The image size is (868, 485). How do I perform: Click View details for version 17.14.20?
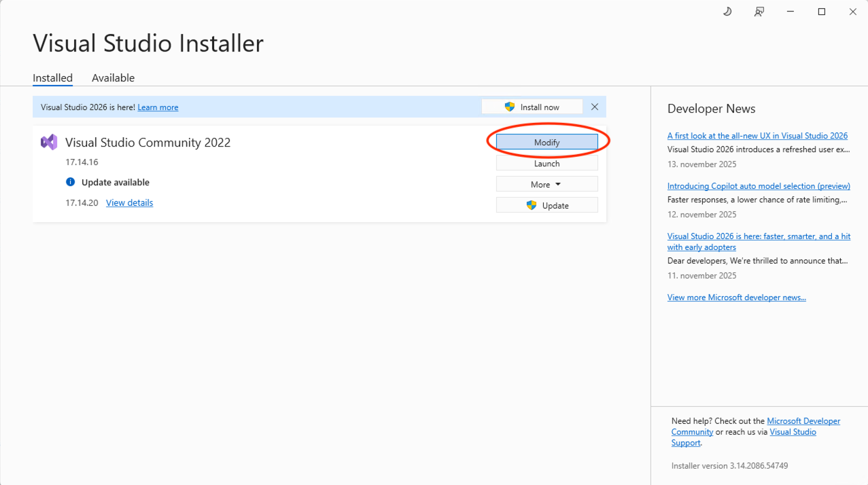pyautogui.click(x=129, y=202)
